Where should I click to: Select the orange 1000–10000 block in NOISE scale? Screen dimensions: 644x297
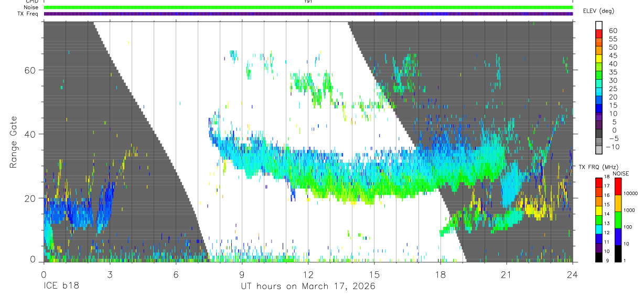[618, 203]
